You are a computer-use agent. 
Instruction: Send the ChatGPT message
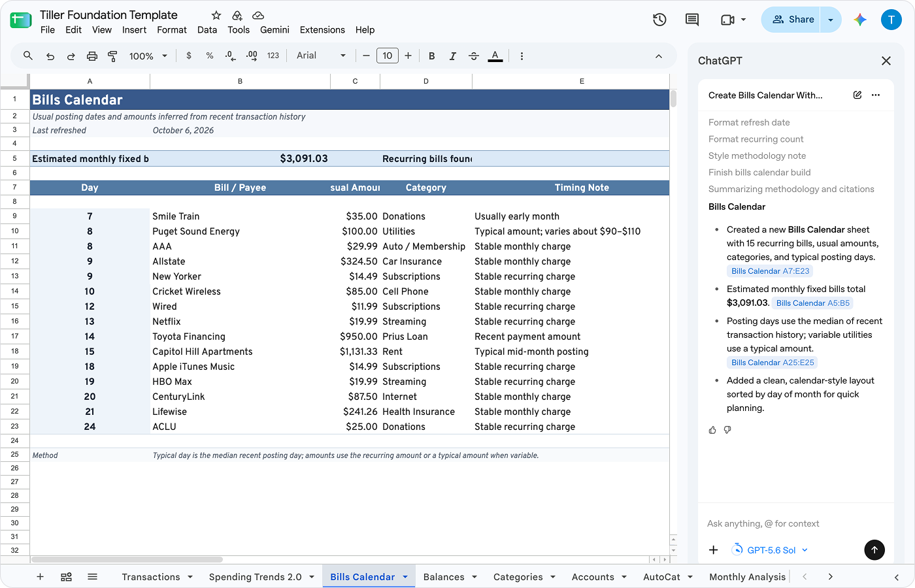tap(874, 550)
